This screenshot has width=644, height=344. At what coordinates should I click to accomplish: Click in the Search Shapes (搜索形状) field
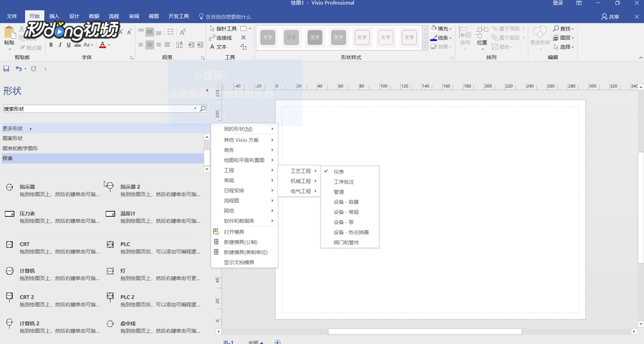[x=98, y=109]
